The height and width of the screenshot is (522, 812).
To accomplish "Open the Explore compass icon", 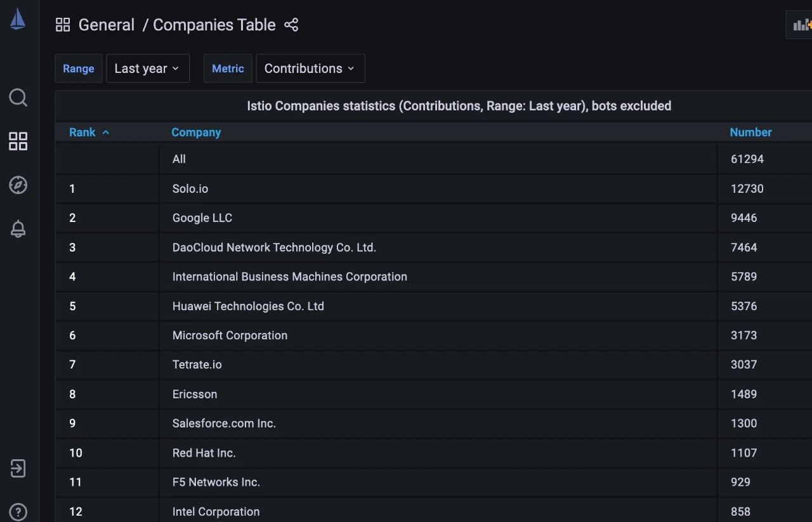I will 18,185.
